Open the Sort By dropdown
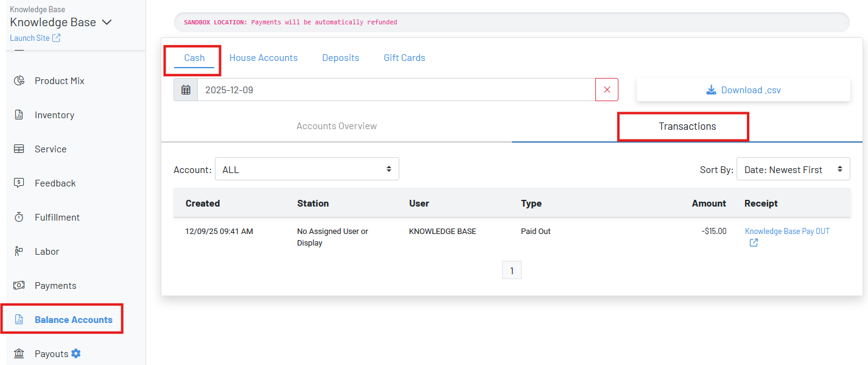 [x=793, y=169]
